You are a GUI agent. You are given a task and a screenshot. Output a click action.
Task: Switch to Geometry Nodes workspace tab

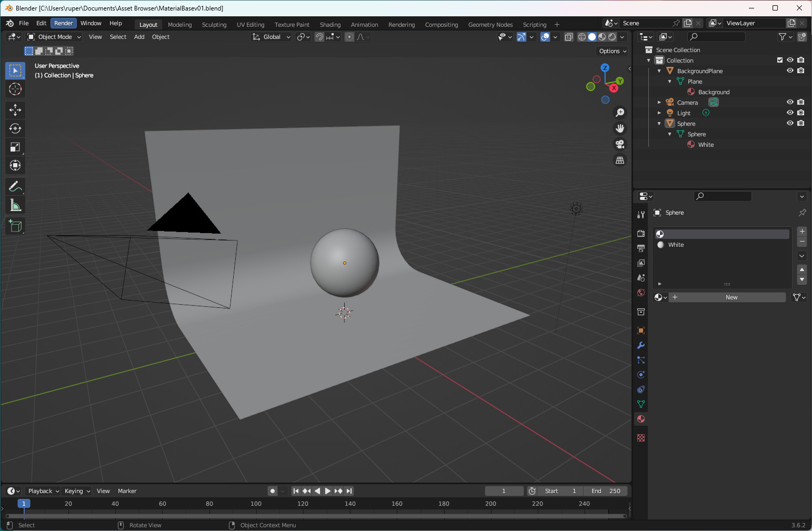pyautogui.click(x=490, y=25)
